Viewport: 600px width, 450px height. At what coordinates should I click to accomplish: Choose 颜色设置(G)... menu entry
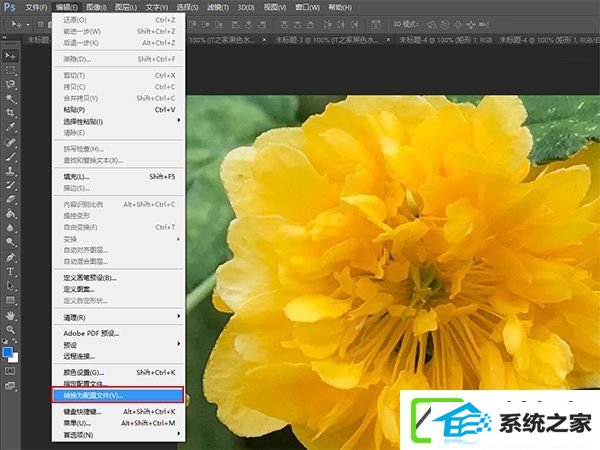118,372
